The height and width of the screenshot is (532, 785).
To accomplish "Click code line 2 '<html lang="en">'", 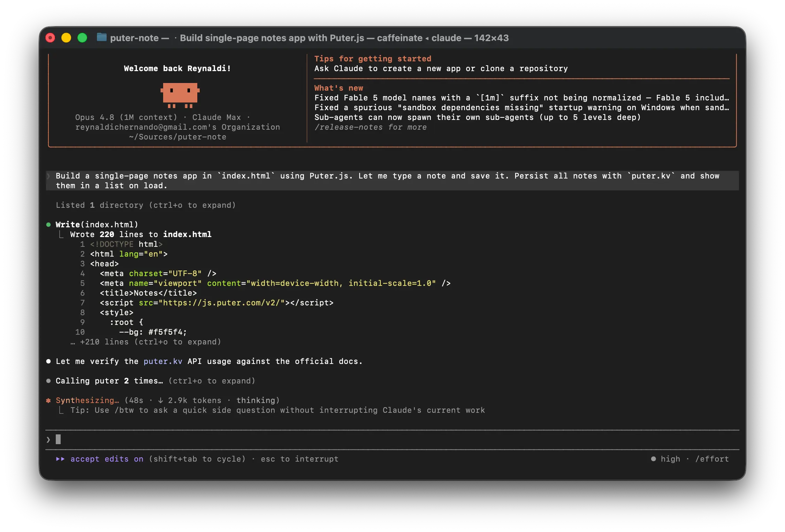I will tap(129, 254).
